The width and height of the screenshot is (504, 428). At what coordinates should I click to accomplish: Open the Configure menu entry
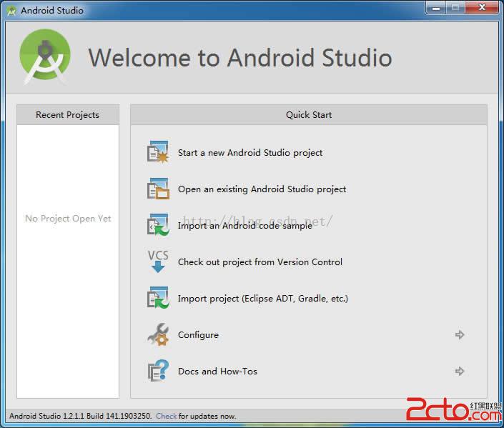(x=198, y=335)
